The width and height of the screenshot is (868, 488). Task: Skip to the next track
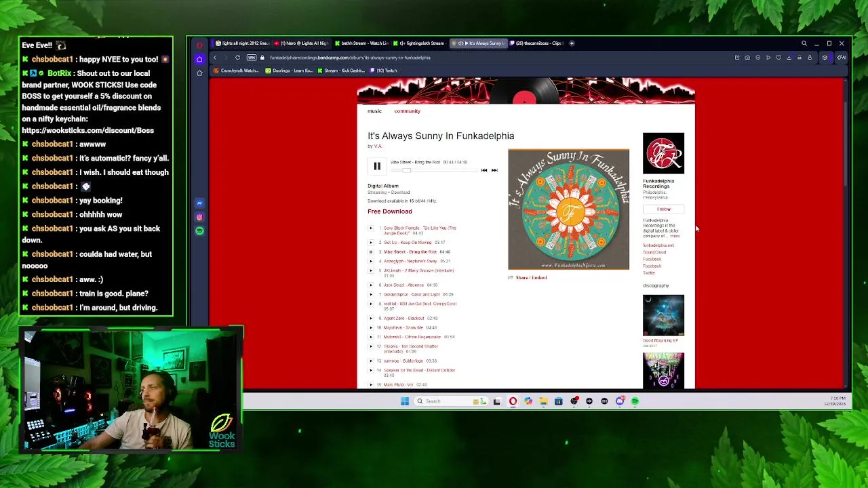[x=494, y=170]
